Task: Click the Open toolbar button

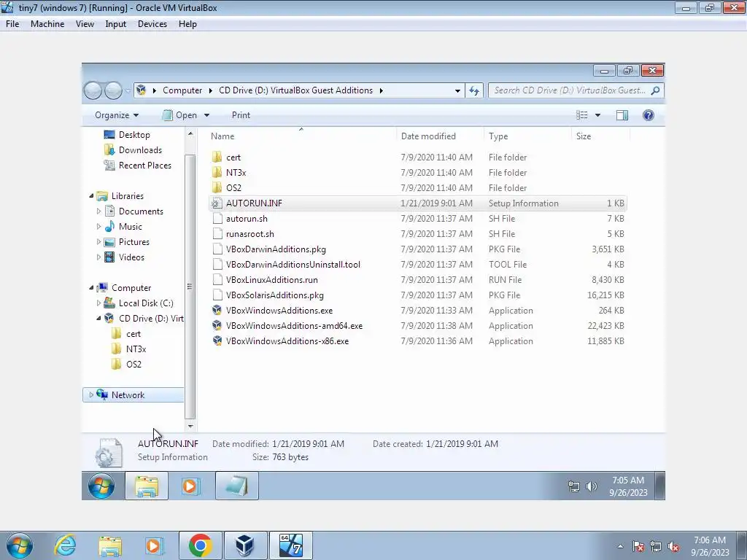Action: tap(180, 115)
